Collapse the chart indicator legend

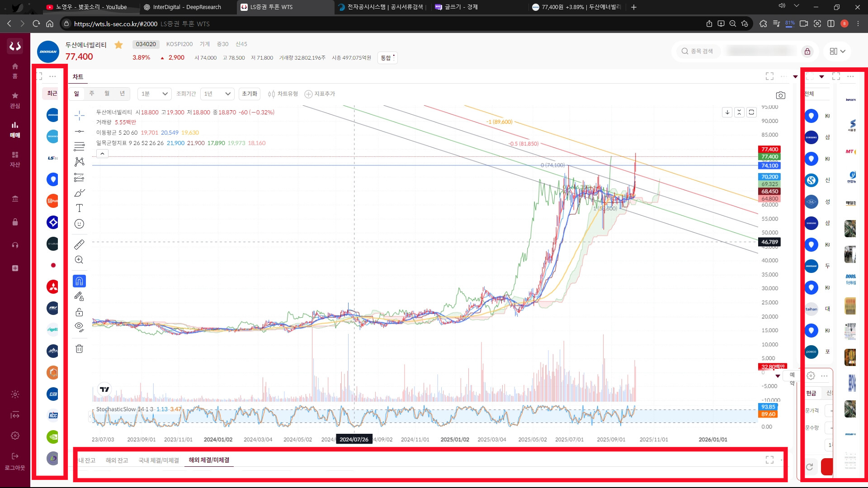[103, 154]
